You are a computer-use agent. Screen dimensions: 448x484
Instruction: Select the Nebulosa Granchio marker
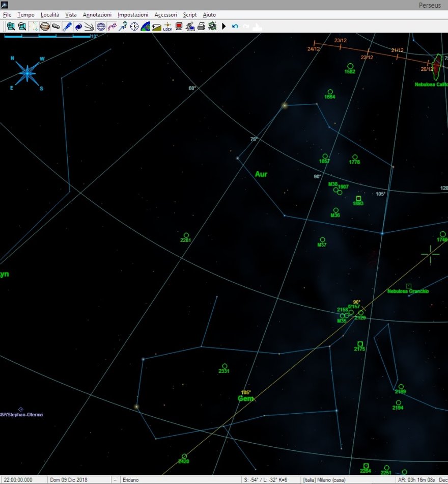click(409, 286)
